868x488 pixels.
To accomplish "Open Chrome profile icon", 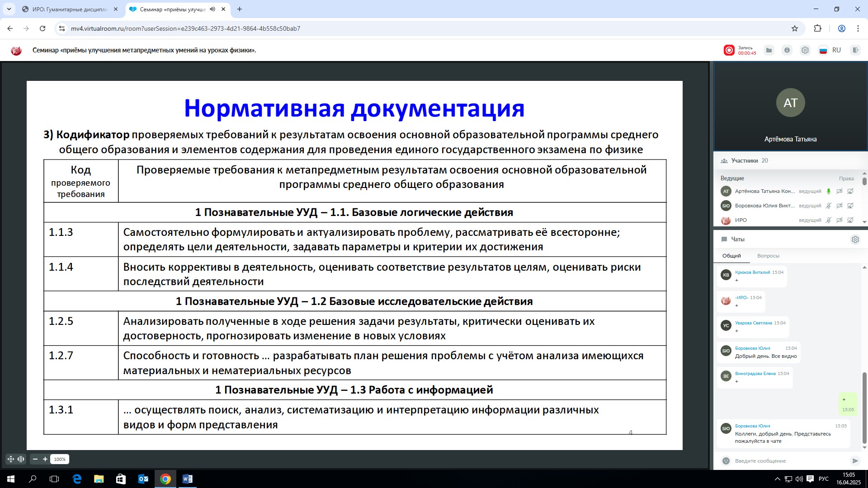I will pyautogui.click(x=842, y=28).
